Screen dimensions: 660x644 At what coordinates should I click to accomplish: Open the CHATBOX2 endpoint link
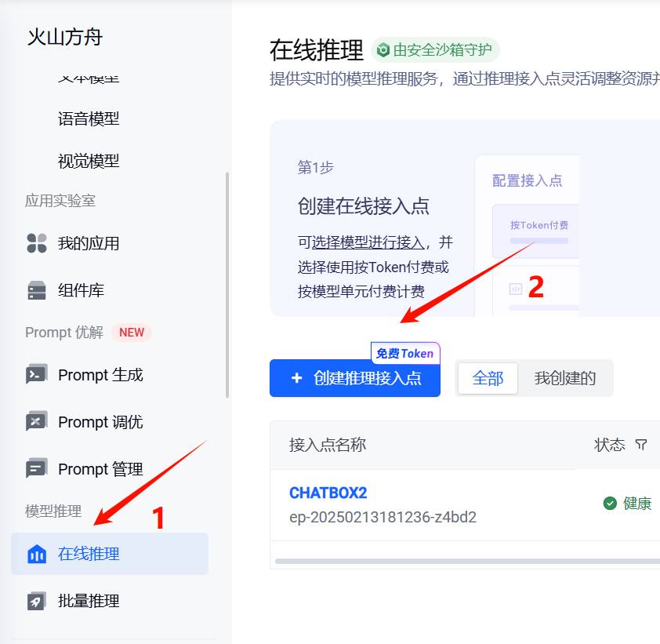click(328, 493)
